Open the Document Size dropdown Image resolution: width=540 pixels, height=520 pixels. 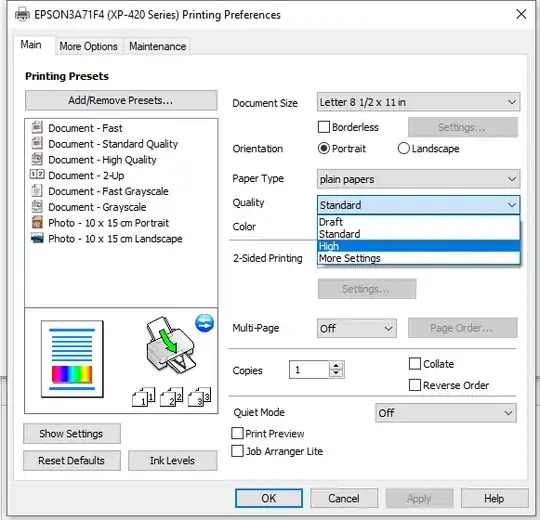pyautogui.click(x=418, y=102)
